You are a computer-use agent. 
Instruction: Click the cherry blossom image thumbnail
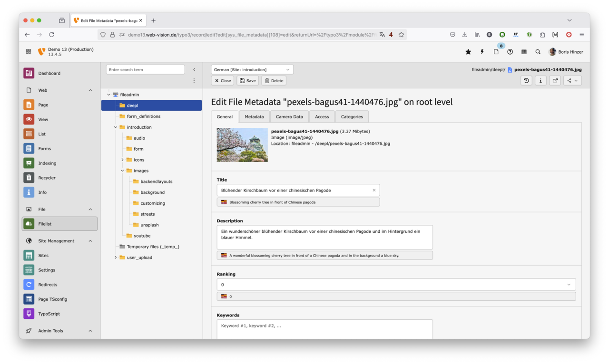pyautogui.click(x=242, y=145)
